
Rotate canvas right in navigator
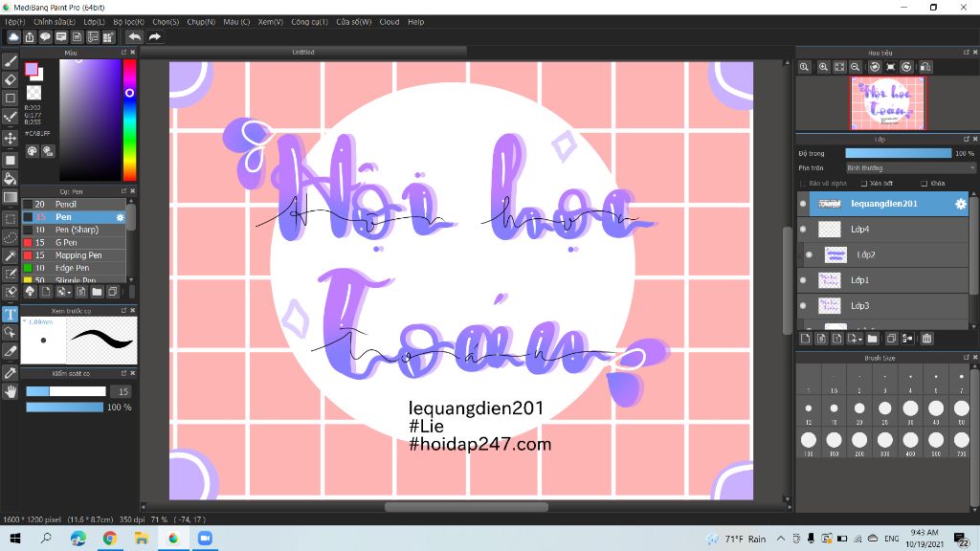pos(906,67)
